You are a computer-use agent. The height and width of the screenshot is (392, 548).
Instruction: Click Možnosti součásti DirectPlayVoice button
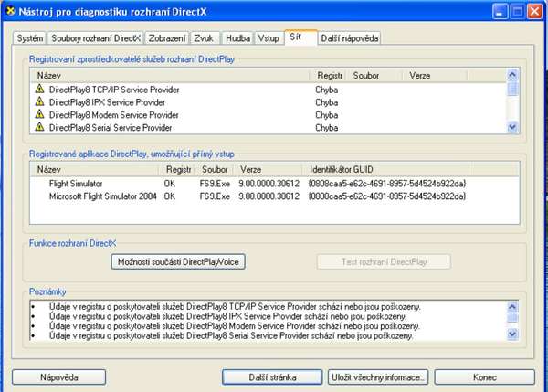(x=178, y=261)
